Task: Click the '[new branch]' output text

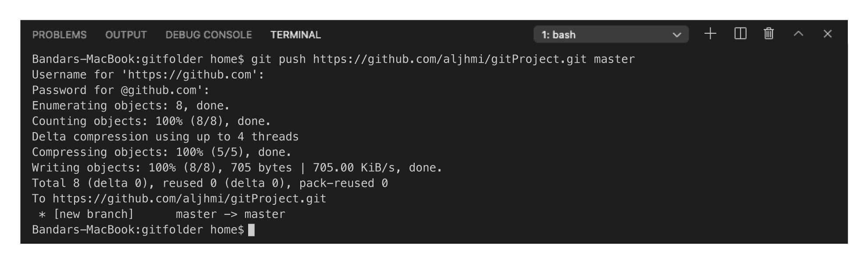Action: click(x=93, y=214)
